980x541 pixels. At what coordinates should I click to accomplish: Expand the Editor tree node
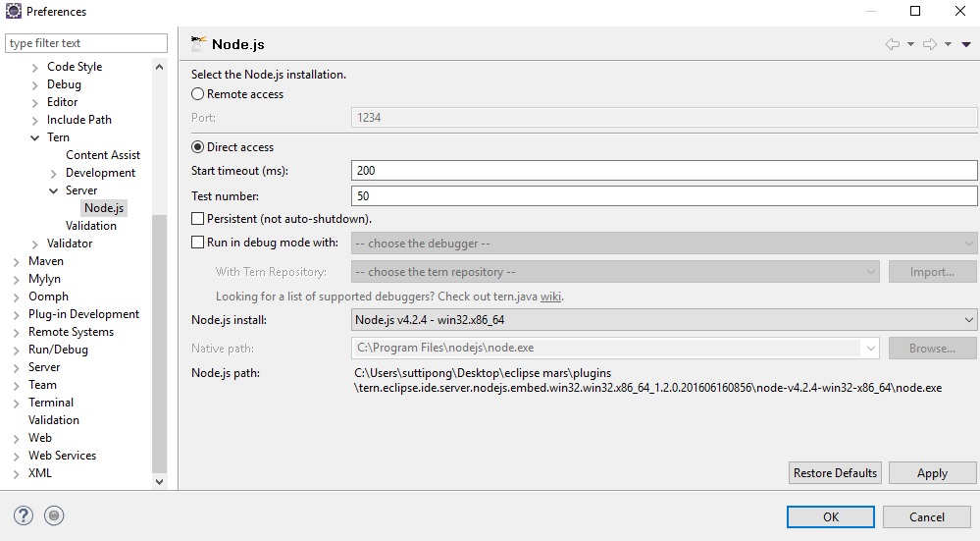pos(35,102)
